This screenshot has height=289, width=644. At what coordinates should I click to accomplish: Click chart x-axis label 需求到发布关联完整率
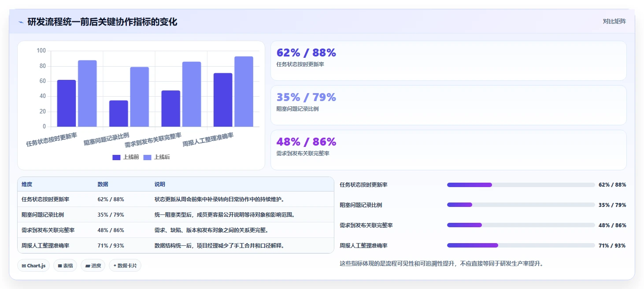click(153, 140)
